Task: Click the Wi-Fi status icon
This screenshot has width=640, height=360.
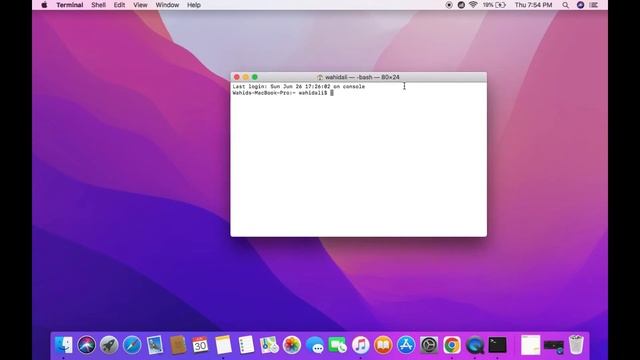Action: coord(473,5)
